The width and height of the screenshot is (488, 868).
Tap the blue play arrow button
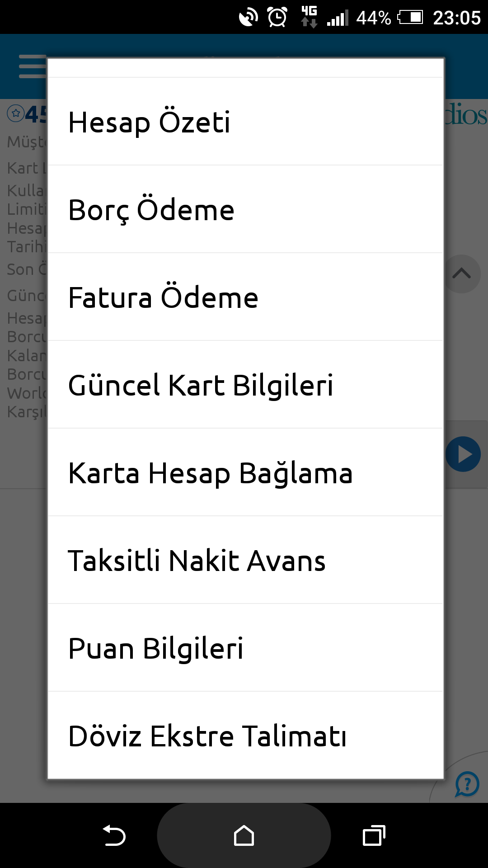[463, 454]
